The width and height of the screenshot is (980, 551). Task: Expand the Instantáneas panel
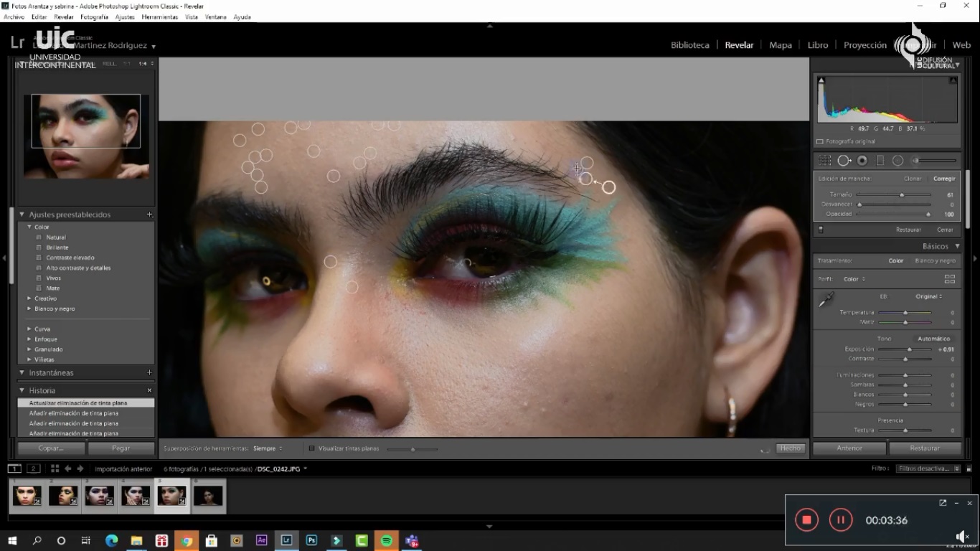[x=22, y=372]
